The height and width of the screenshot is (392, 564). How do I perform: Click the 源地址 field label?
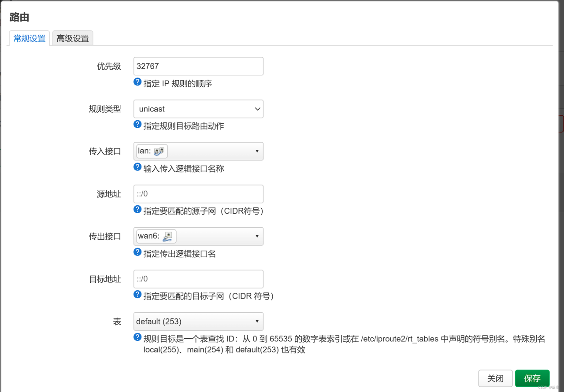[109, 194]
